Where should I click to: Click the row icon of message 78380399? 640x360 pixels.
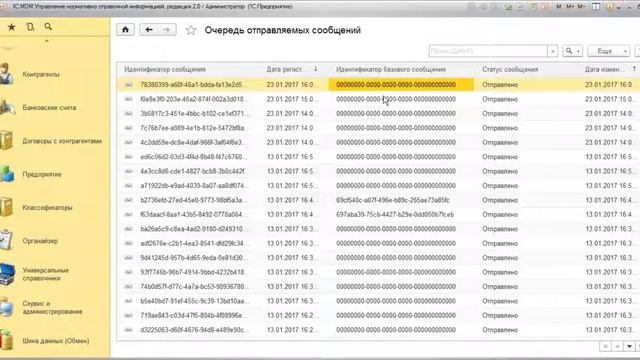[x=129, y=85]
